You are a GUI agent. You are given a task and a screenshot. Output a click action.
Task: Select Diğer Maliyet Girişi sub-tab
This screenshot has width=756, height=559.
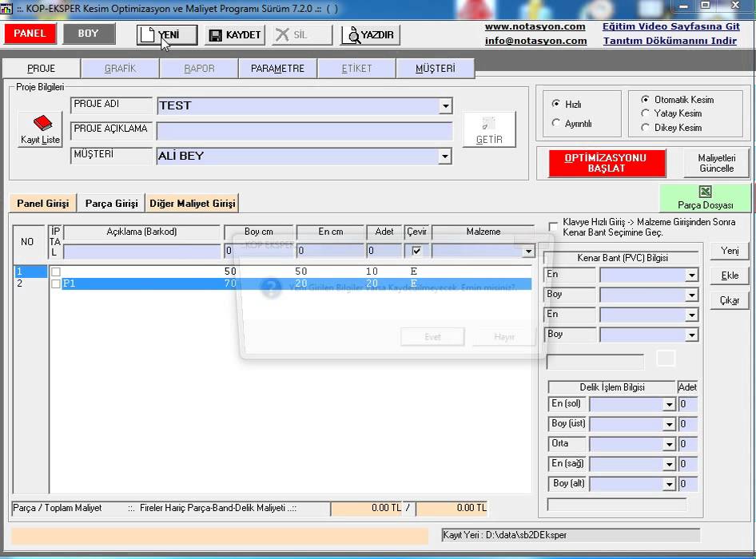point(193,204)
